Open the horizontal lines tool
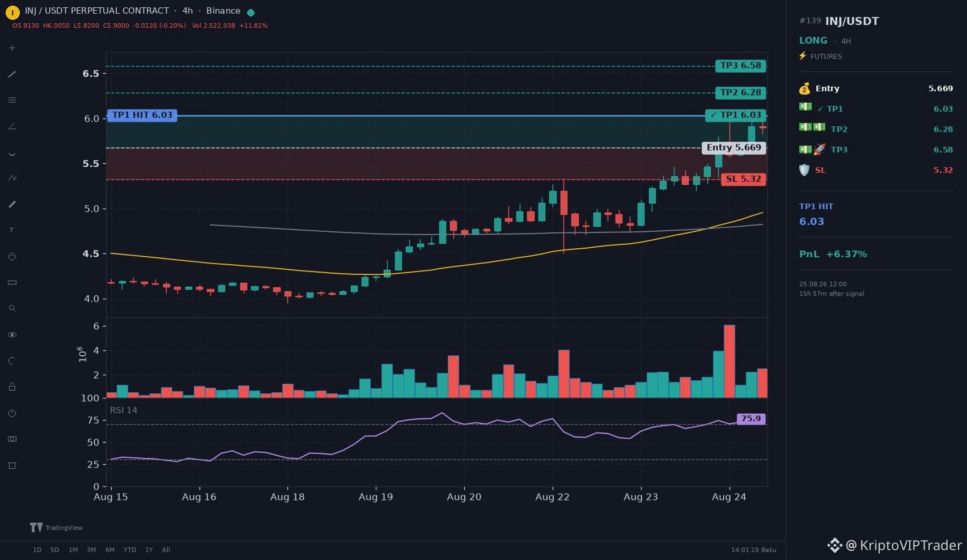967x560 pixels. pyautogui.click(x=12, y=100)
